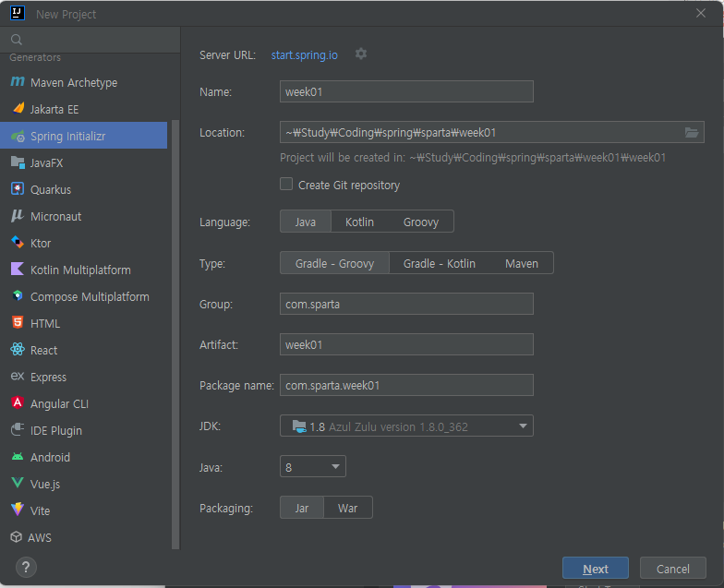
Task: Click the Maven Archetype generator icon
Action: click(x=17, y=81)
